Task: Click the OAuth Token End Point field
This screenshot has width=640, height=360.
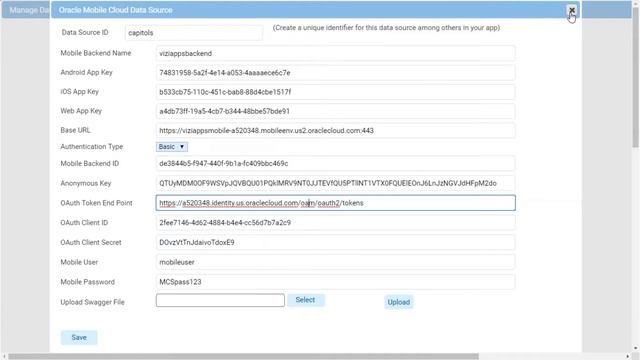Action: click(x=335, y=203)
